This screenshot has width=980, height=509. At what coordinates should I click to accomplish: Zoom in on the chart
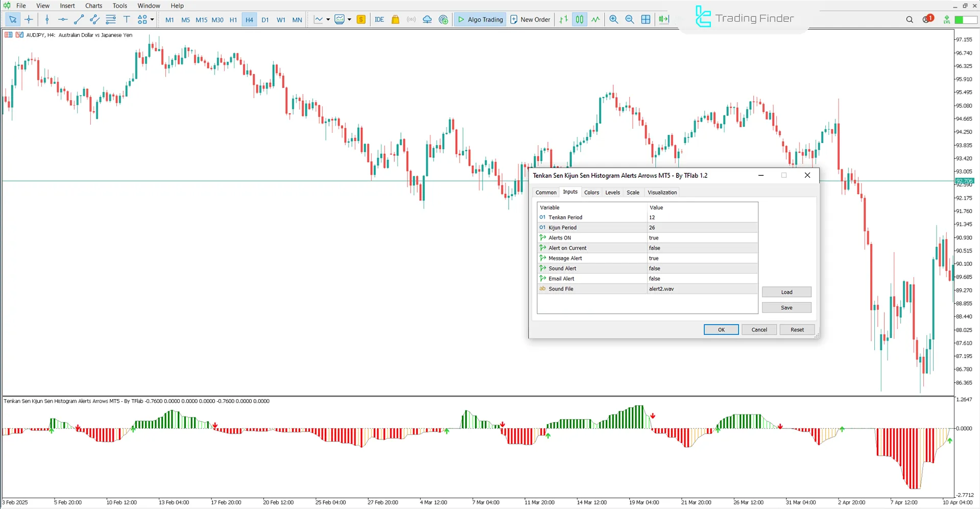click(x=614, y=19)
